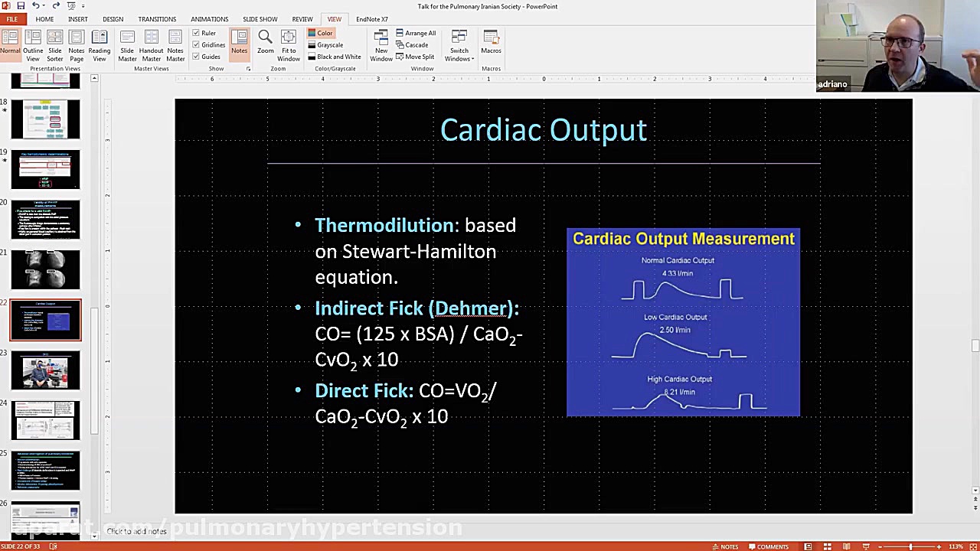This screenshot has height=551, width=980.
Task: Click zoom in plus in status bar
Action: click(x=939, y=546)
